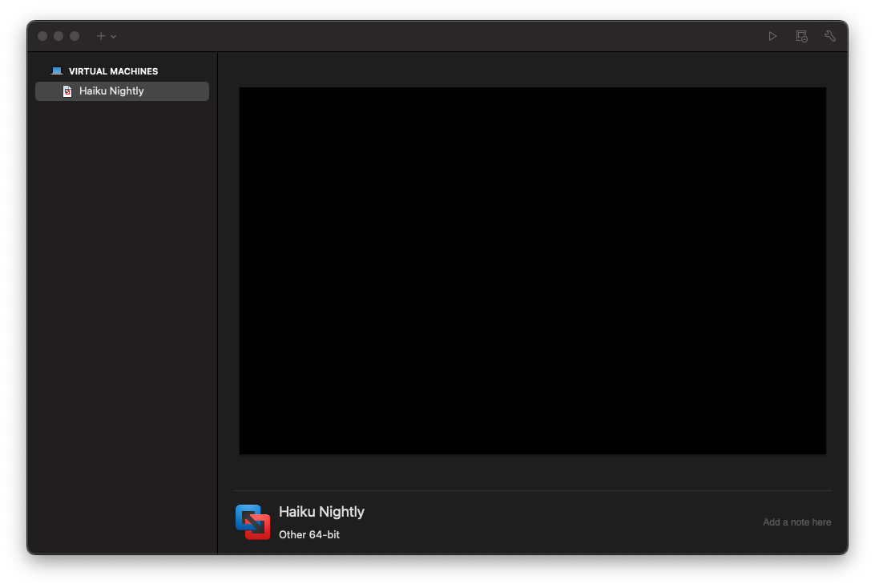Open the snapshots manager icon
Image resolution: width=875 pixels, height=588 pixels.
coord(801,36)
